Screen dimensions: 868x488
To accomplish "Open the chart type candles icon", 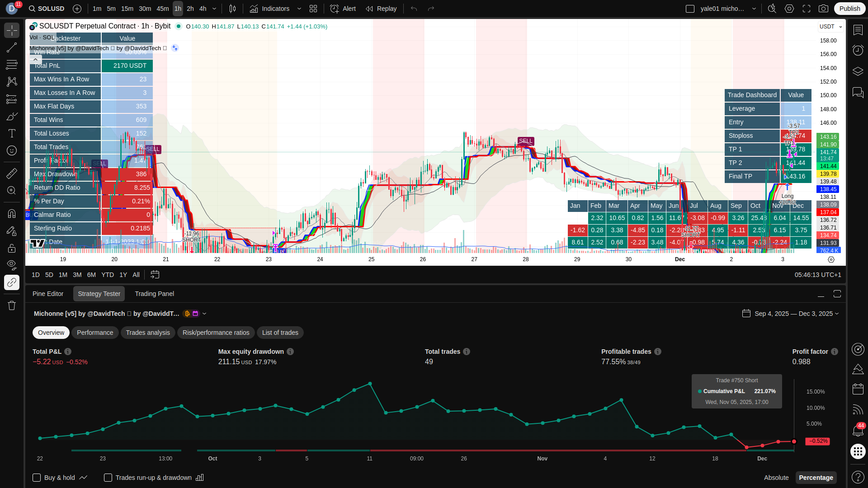I will [232, 9].
